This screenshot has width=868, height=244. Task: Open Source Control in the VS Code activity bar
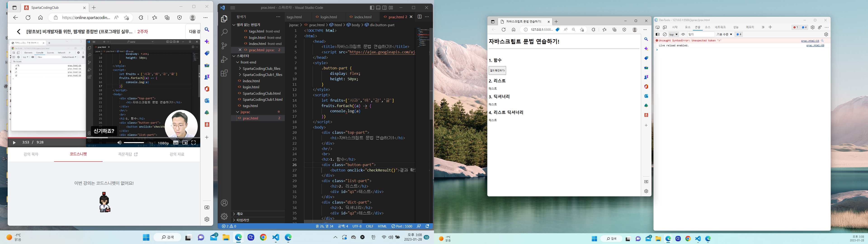click(224, 46)
